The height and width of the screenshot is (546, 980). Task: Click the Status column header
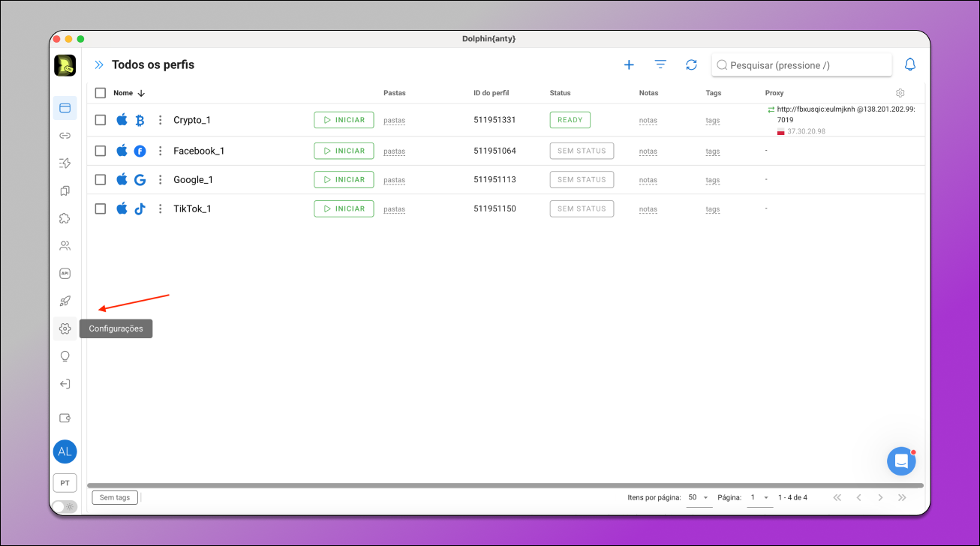[x=560, y=93]
